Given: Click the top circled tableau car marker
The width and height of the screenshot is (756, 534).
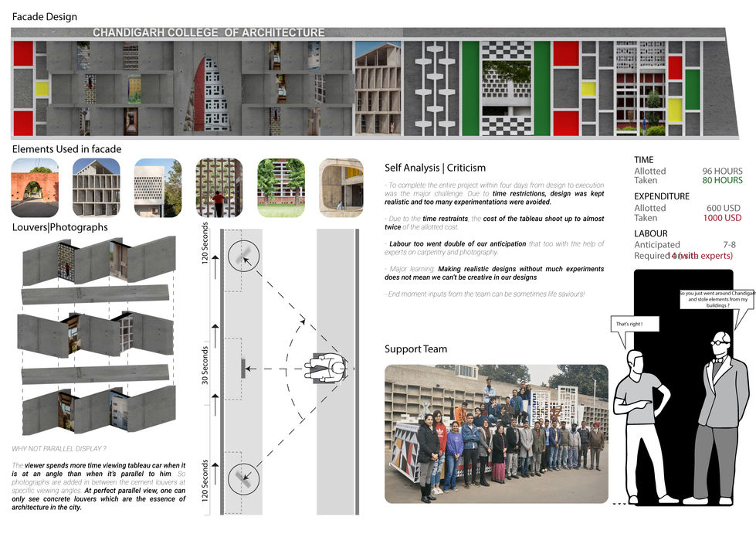Looking at the screenshot, I should [x=243, y=256].
